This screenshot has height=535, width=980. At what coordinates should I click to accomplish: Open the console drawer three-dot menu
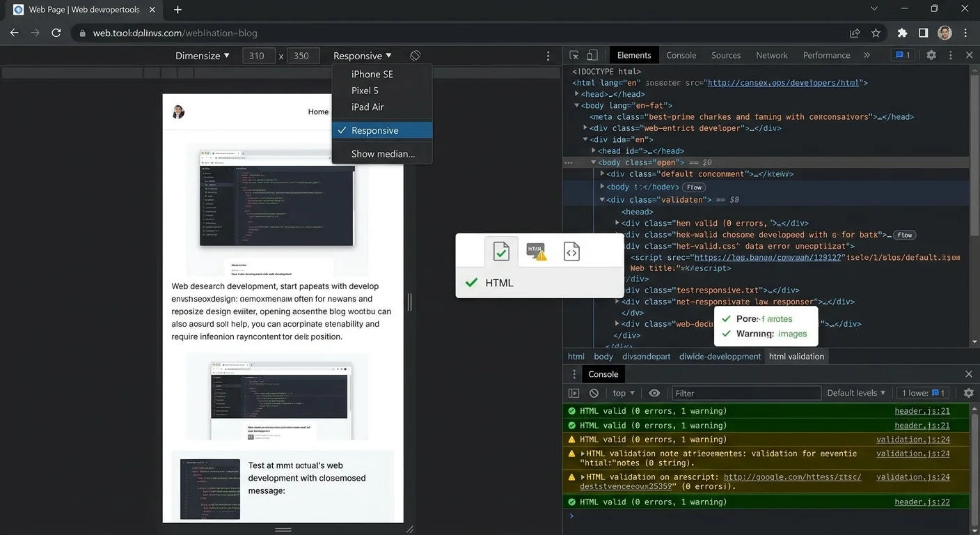[x=574, y=374]
